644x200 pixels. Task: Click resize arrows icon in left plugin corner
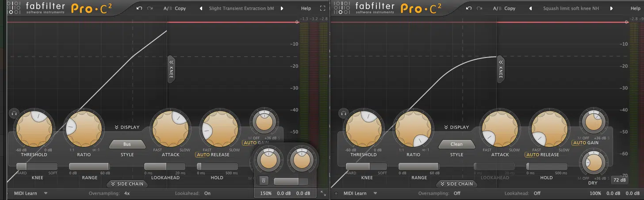tap(323, 193)
